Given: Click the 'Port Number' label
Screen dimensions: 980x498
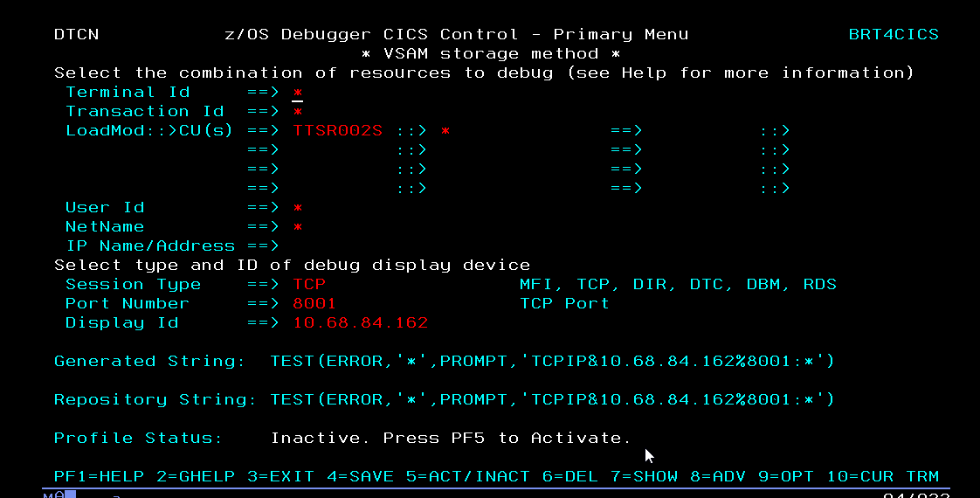Looking at the screenshot, I should point(128,304).
